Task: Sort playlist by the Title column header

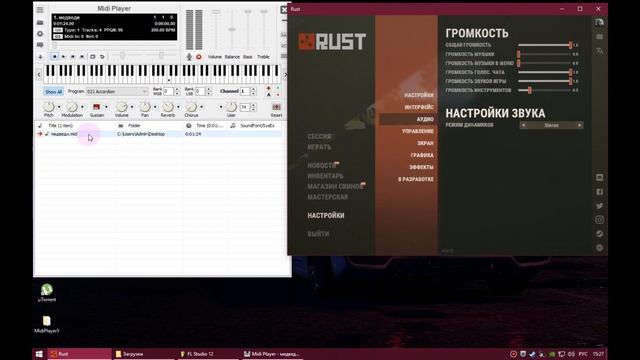Action: click(60, 126)
